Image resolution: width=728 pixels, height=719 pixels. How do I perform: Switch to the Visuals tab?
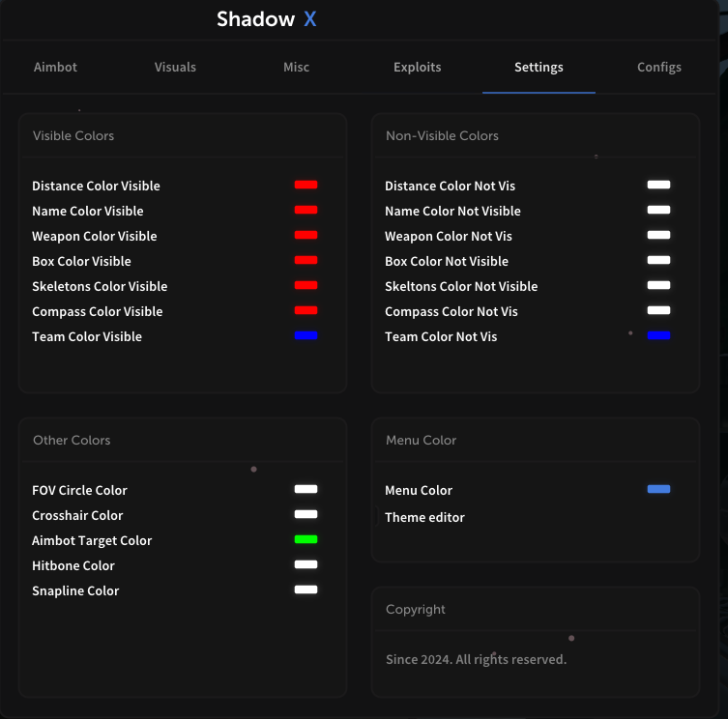coord(175,68)
